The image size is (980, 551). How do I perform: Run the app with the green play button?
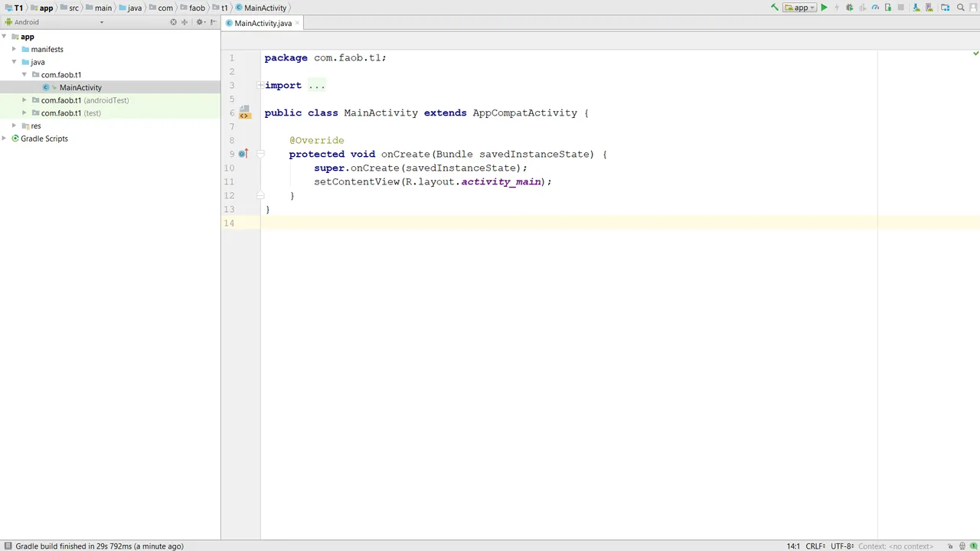point(824,8)
